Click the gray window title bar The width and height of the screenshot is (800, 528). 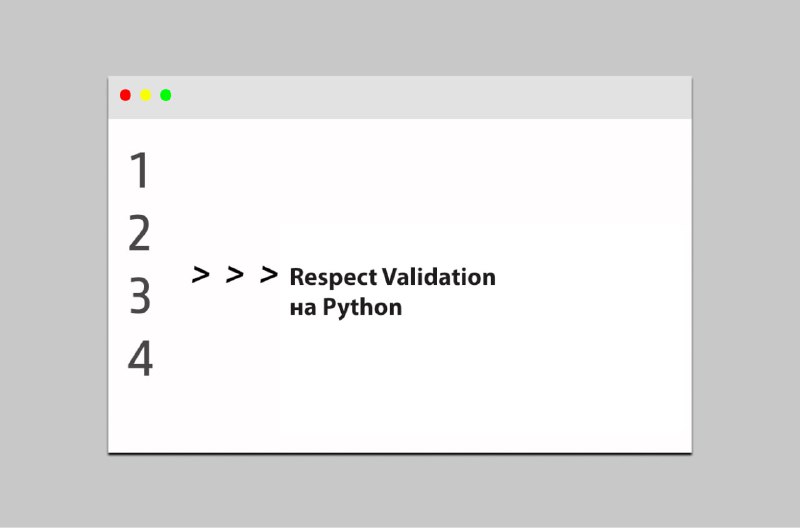click(400, 97)
